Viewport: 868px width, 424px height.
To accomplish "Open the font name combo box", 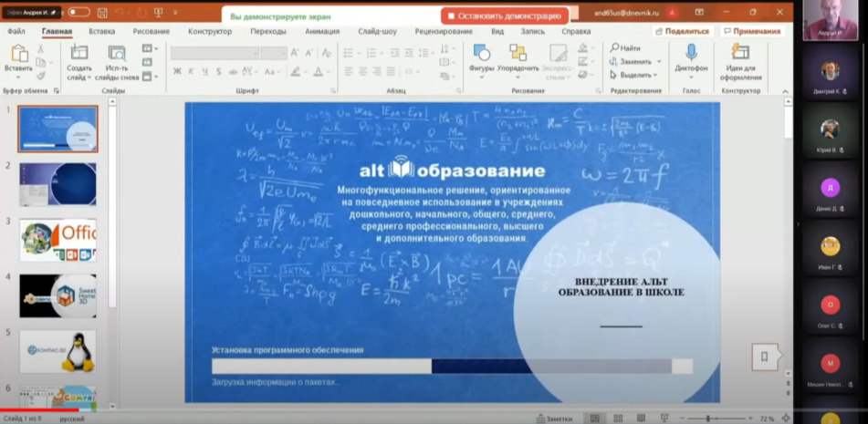I will tap(214, 53).
